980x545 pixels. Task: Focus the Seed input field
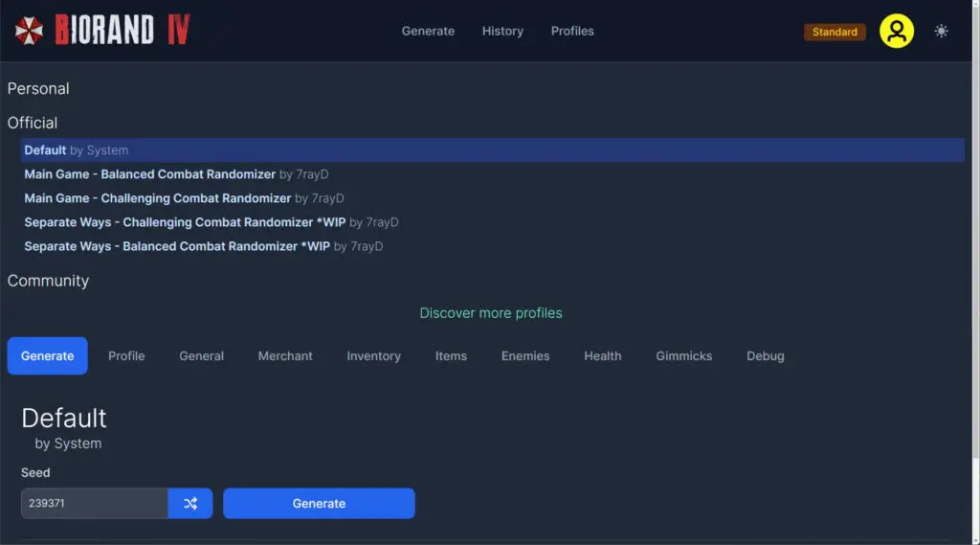(x=95, y=503)
